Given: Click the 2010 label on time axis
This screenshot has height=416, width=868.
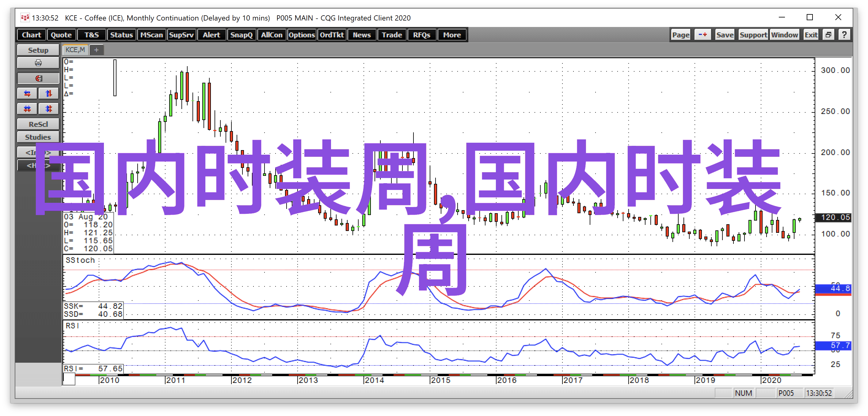Looking at the screenshot, I should pyautogui.click(x=109, y=380).
